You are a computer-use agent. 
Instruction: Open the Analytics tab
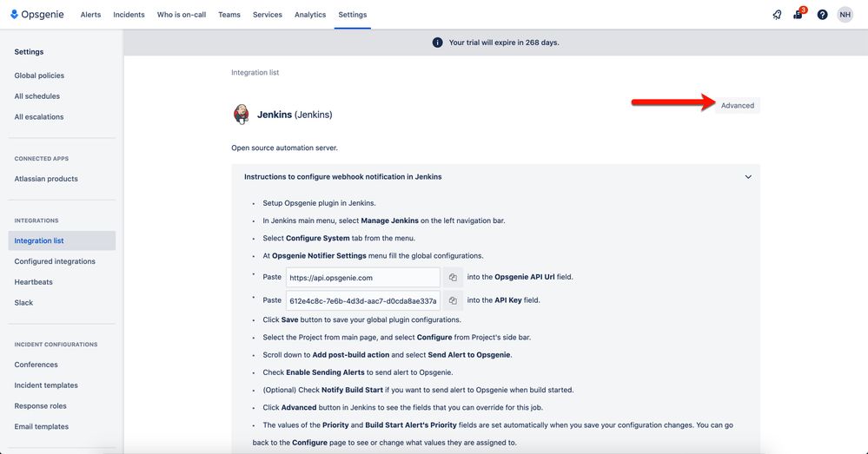point(310,15)
